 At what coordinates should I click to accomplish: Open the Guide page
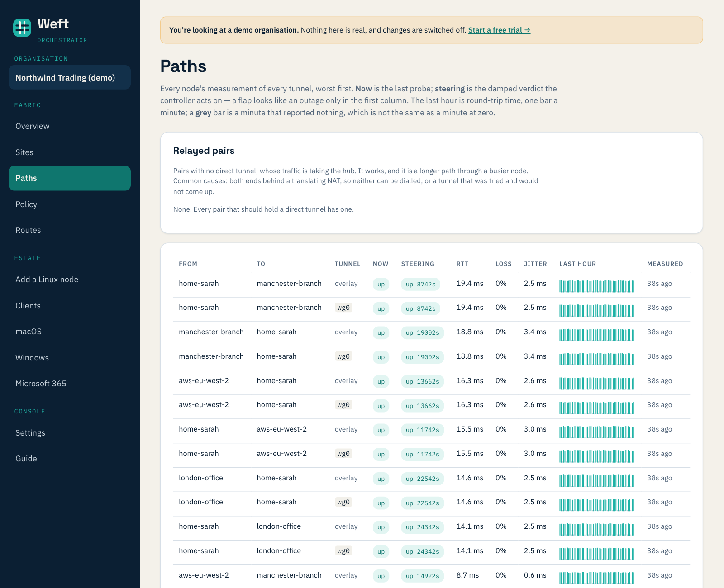pos(70,459)
